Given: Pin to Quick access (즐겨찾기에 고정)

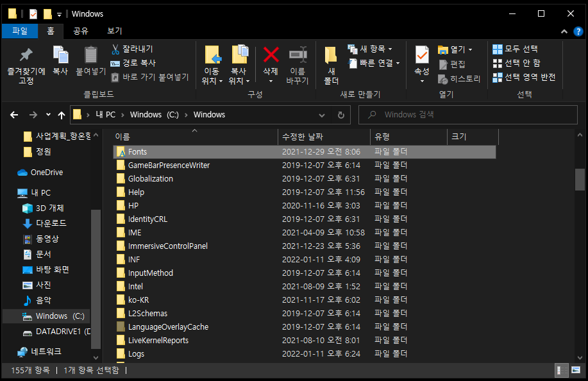Looking at the screenshot, I should point(26,65).
